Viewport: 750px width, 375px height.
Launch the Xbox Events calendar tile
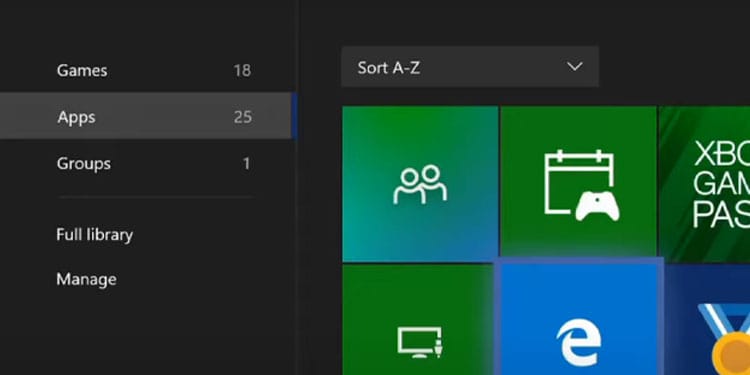(x=578, y=182)
